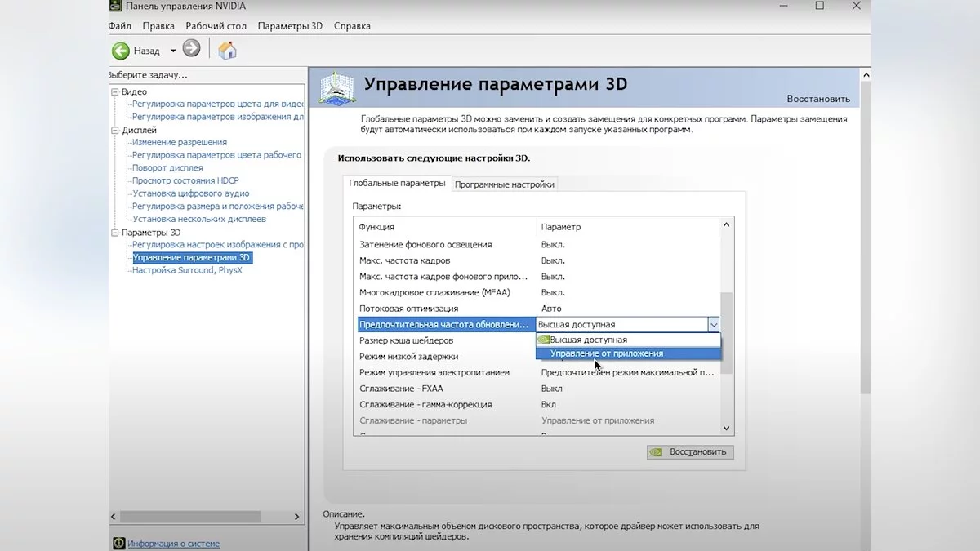Click the green Назад back arrow

[121, 51]
